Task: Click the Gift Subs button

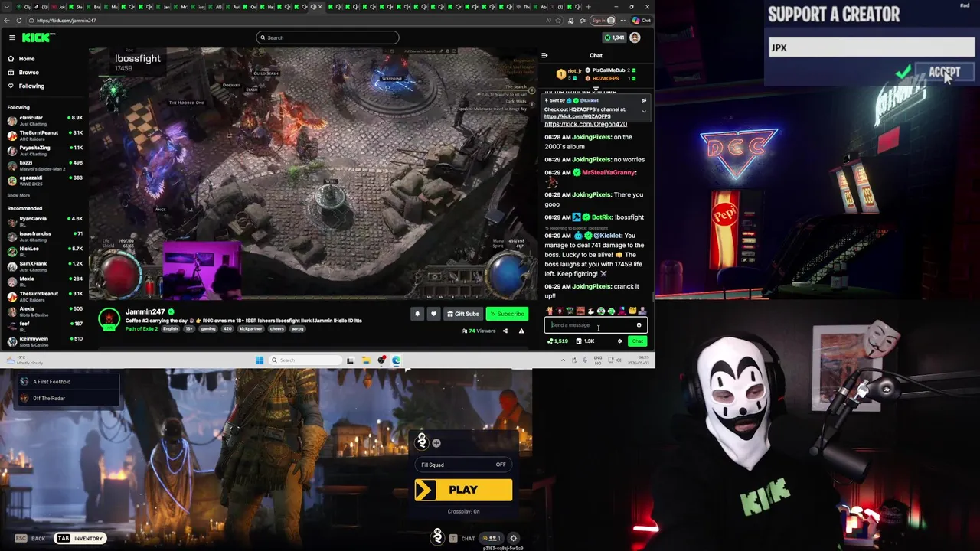Action: point(463,314)
